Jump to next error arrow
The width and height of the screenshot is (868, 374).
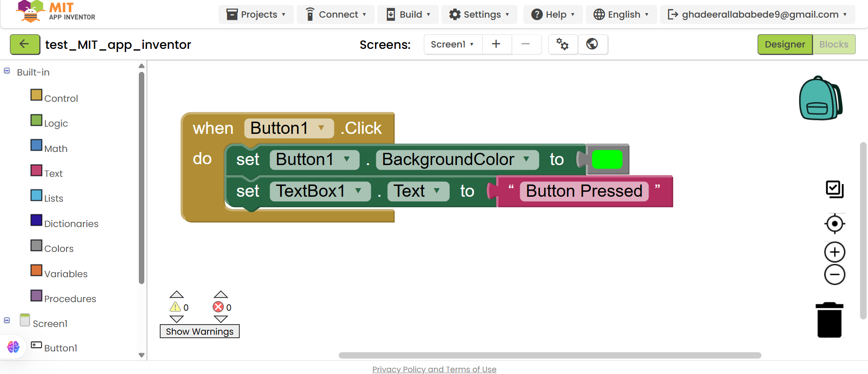pos(221,319)
